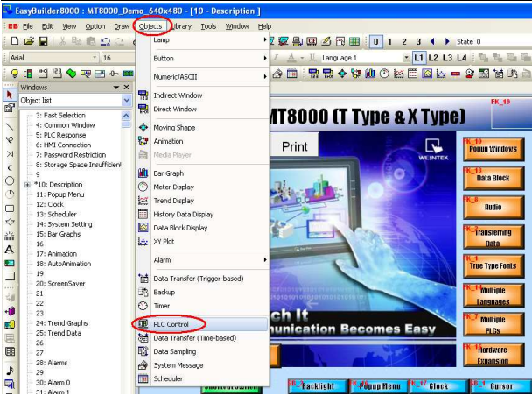
Task: Select the line drawing tool
Action: click(10, 126)
